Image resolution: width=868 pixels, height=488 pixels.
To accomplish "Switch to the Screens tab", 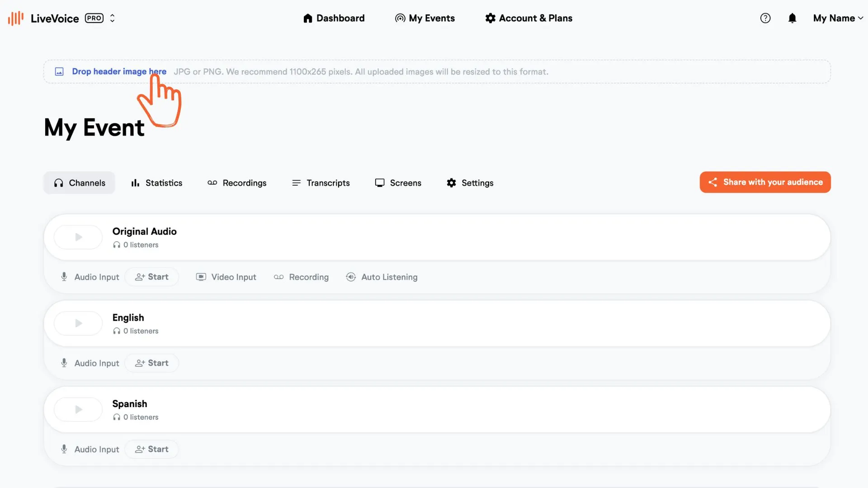I will coord(398,183).
